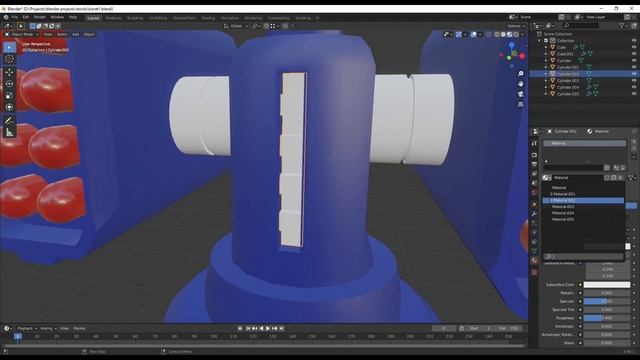Screen dimensions: 640x360
Task: Expand the Cube tree item
Action: tap(546, 47)
